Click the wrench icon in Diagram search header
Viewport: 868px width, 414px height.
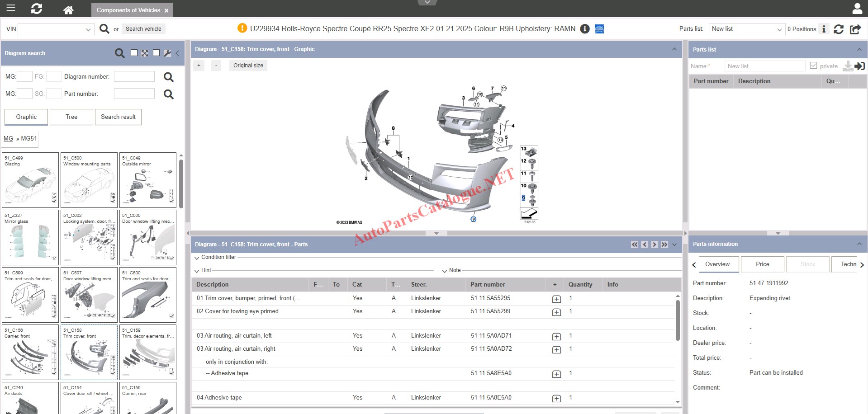coord(167,53)
